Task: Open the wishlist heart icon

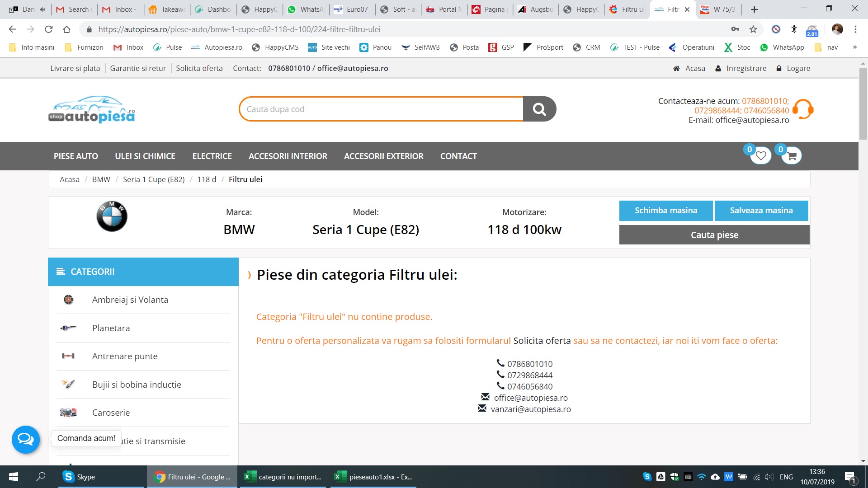Action: point(761,156)
